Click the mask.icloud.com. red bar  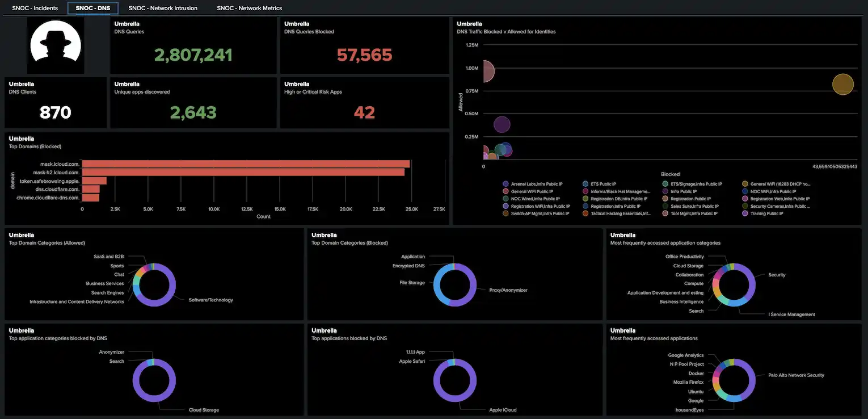tap(246, 164)
